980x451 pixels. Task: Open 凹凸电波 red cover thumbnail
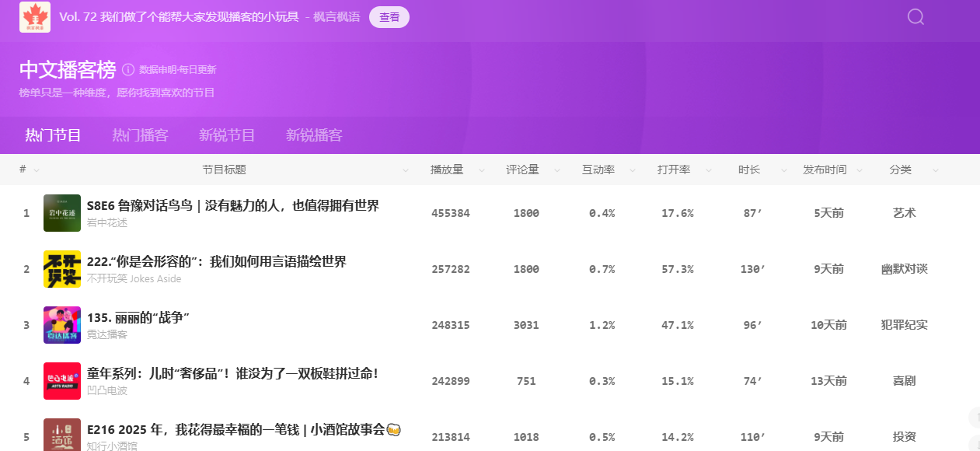click(62, 381)
